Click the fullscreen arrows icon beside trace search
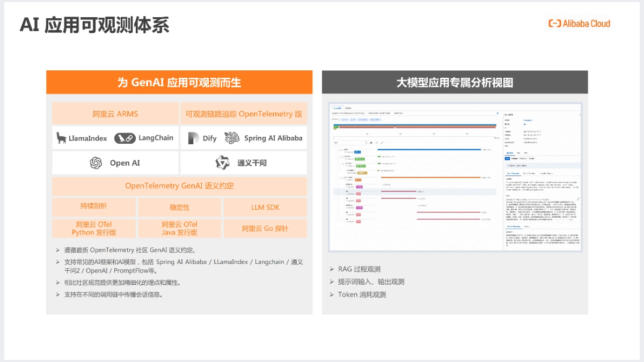The width and height of the screenshot is (644, 362). pos(381,143)
